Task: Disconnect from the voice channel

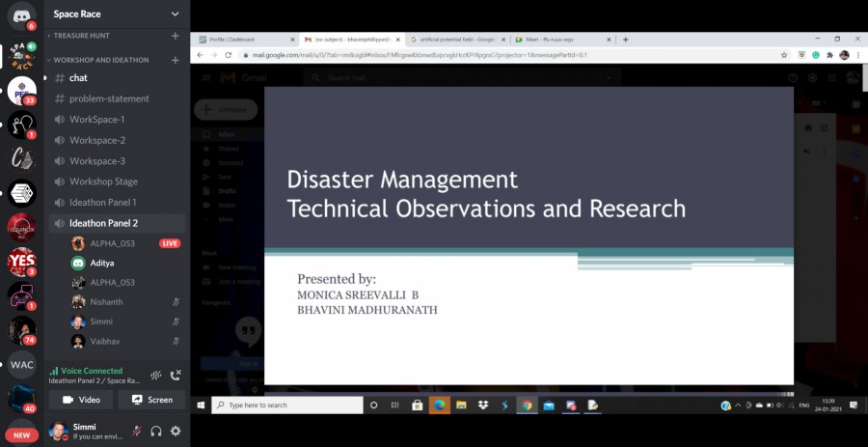Action: (x=176, y=375)
